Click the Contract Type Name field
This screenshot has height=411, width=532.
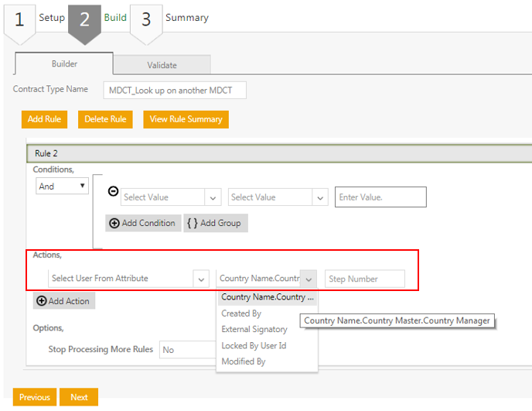coord(175,91)
